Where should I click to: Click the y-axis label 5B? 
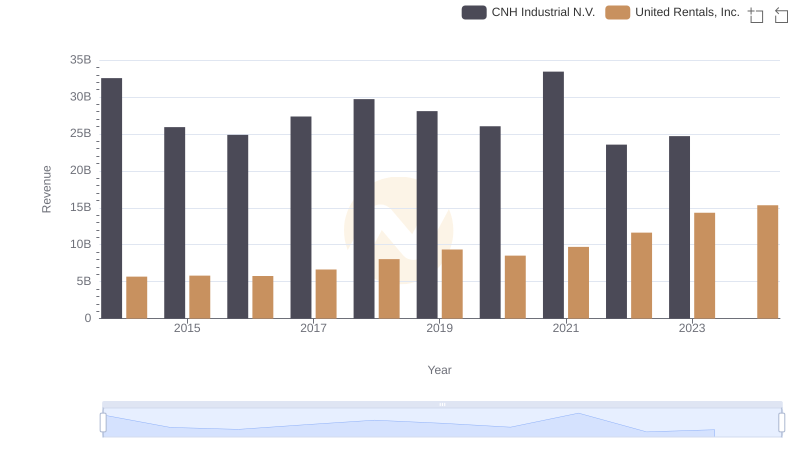(84, 281)
